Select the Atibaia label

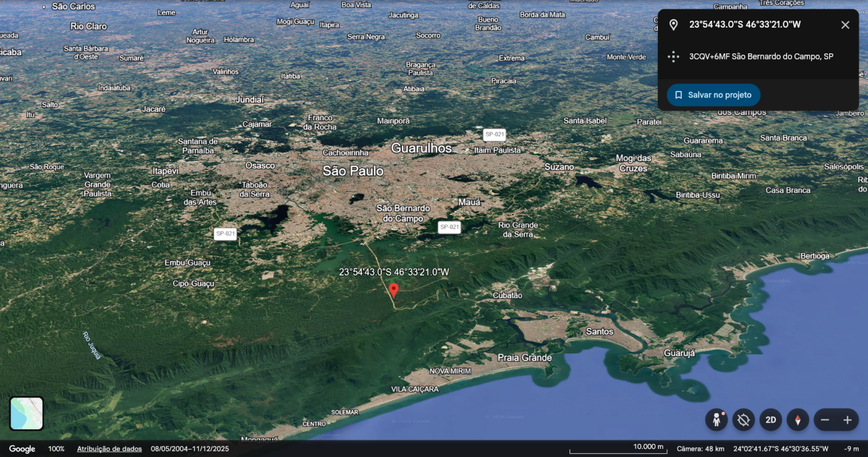(413, 89)
